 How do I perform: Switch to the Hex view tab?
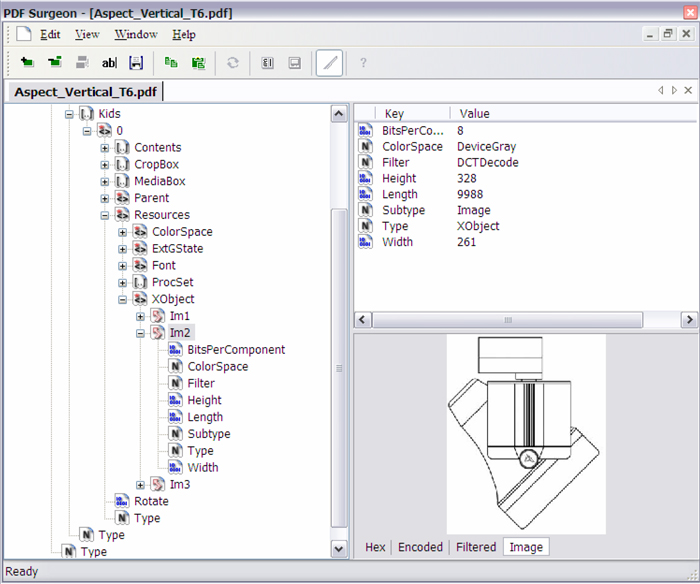(375, 547)
